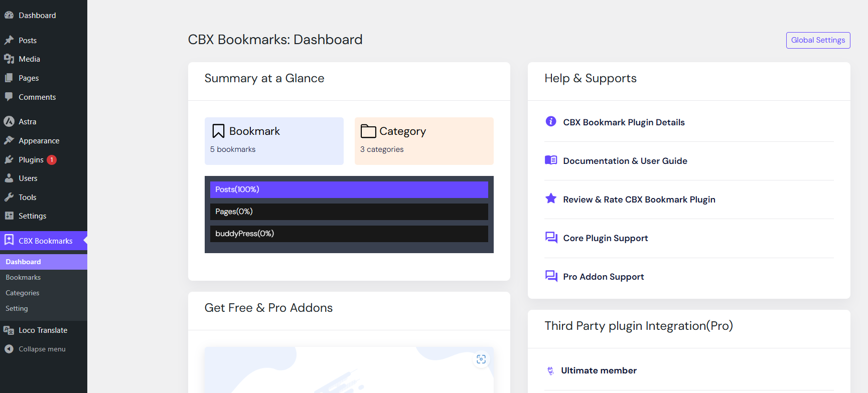Click the Global Settings button

click(x=818, y=40)
